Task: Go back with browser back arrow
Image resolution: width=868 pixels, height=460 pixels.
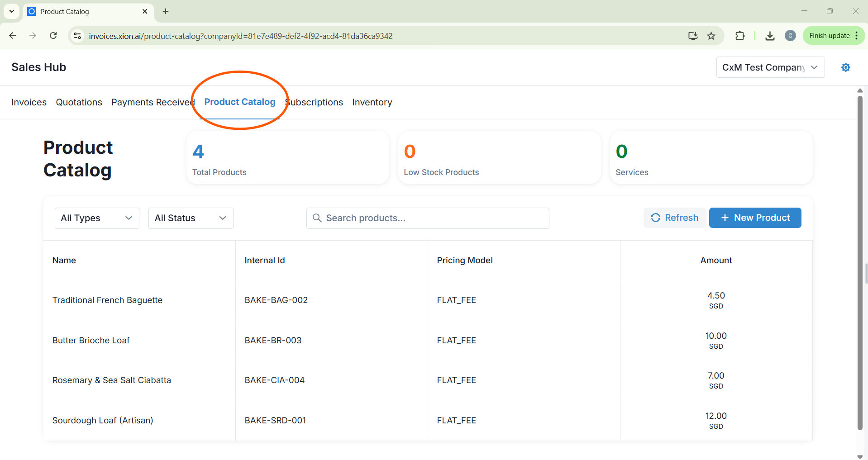Action: (13, 36)
